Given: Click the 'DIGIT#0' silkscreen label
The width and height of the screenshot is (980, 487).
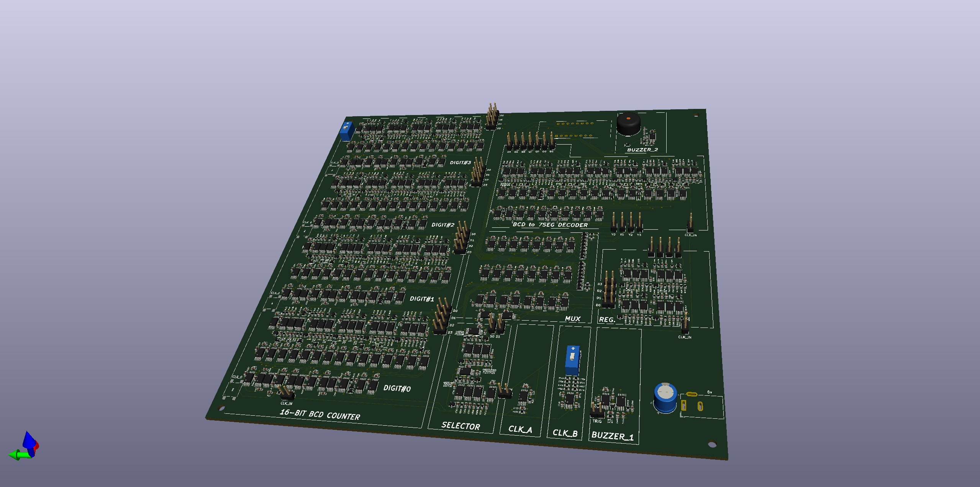Looking at the screenshot, I should point(397,388).
